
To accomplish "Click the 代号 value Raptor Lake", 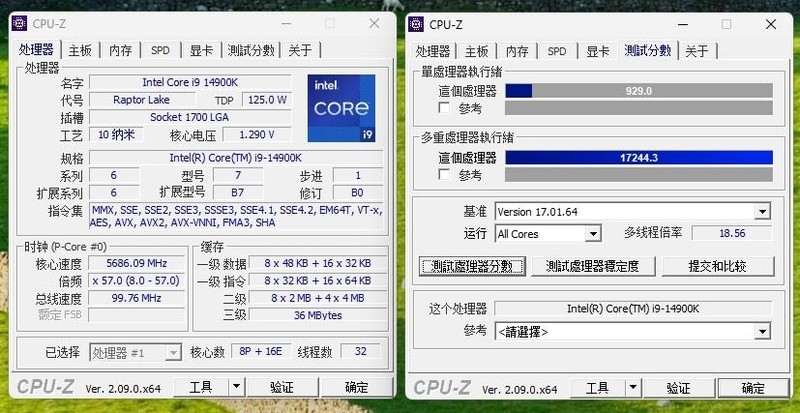I will click(141, 100).
